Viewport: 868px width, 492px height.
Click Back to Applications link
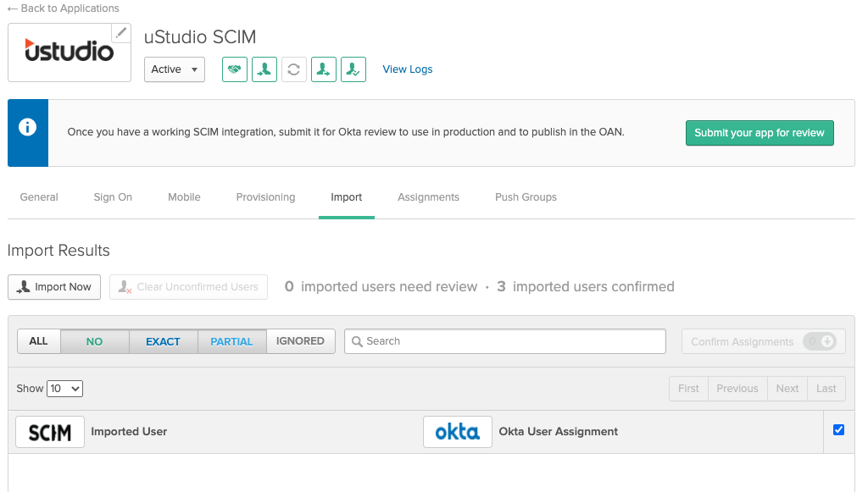click(x=63, y=8)
